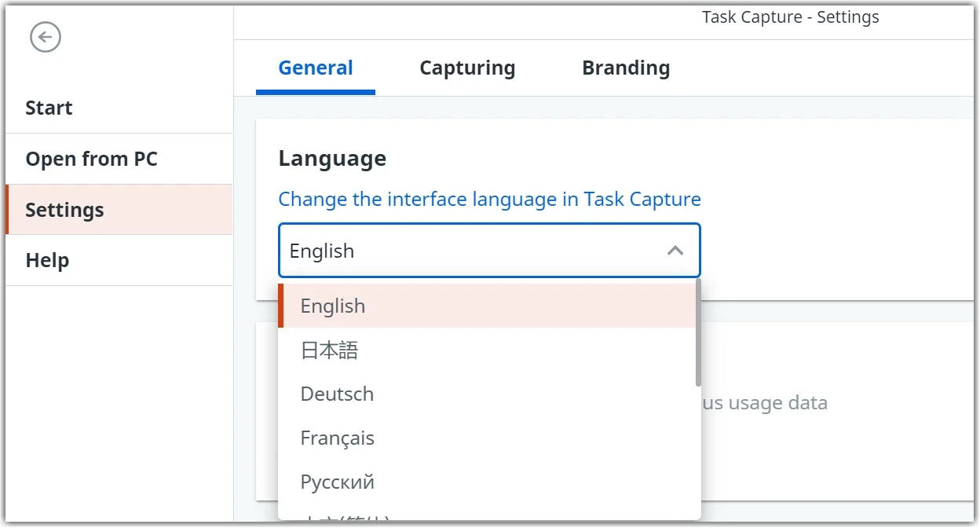Switch to the Capturing tab
Screen dimensions: 980x528
(x=467, y=68)
